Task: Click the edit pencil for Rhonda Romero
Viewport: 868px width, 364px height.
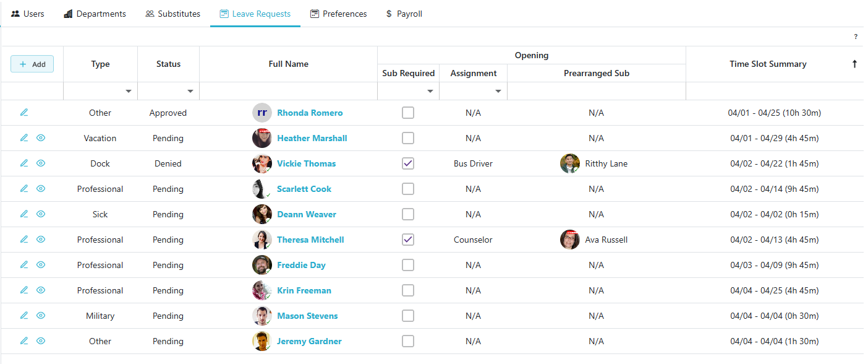Action: coord(24,113)
